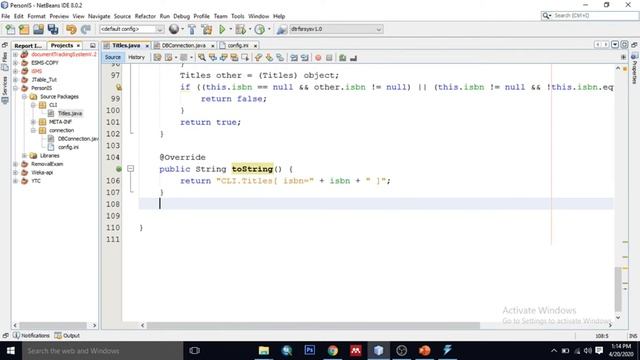Click the Undo toolbar icon
The width and height of the screenshot is (640, 360).
71,29
